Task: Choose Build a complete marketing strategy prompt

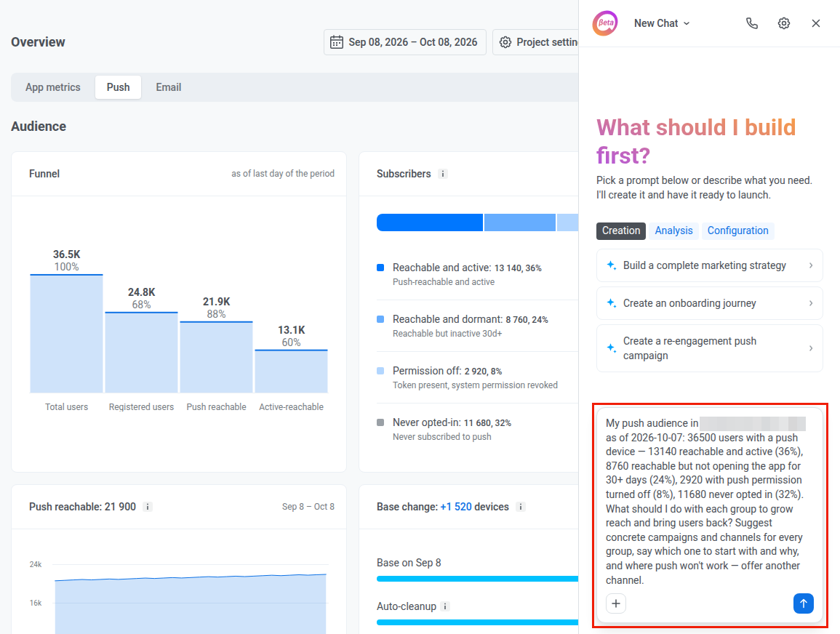Action: pyautogui.click(x=709, y=265)
